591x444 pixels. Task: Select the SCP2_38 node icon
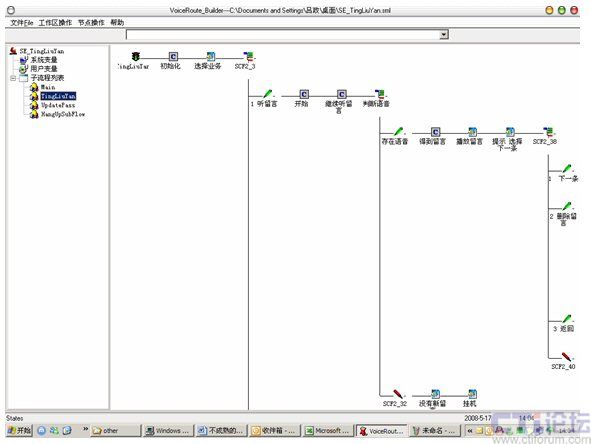(x=549, y=132)
